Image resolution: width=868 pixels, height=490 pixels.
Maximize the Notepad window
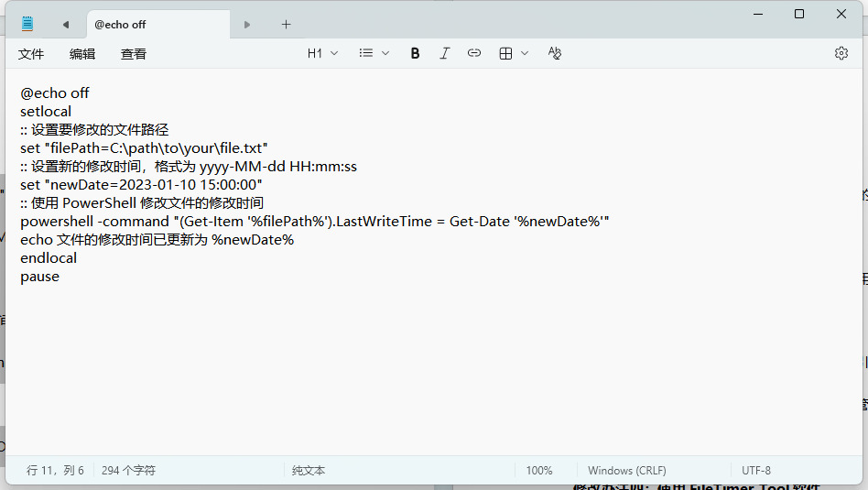click(799, 14)
